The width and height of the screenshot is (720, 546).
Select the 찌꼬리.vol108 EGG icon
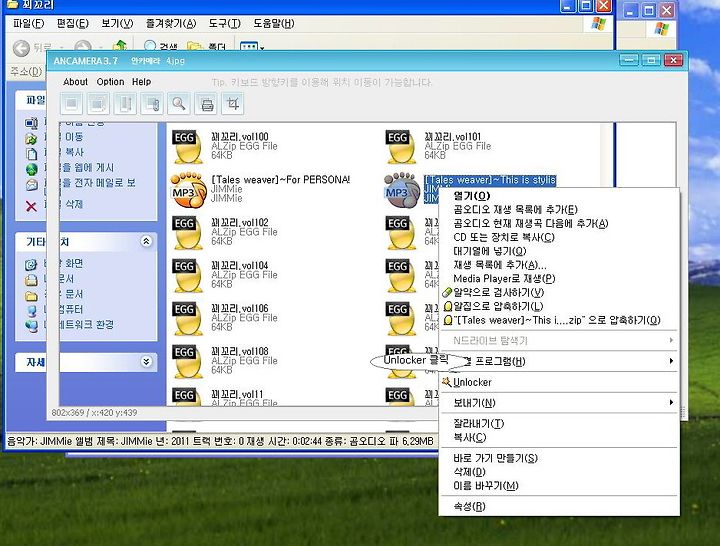click(188, 362)
